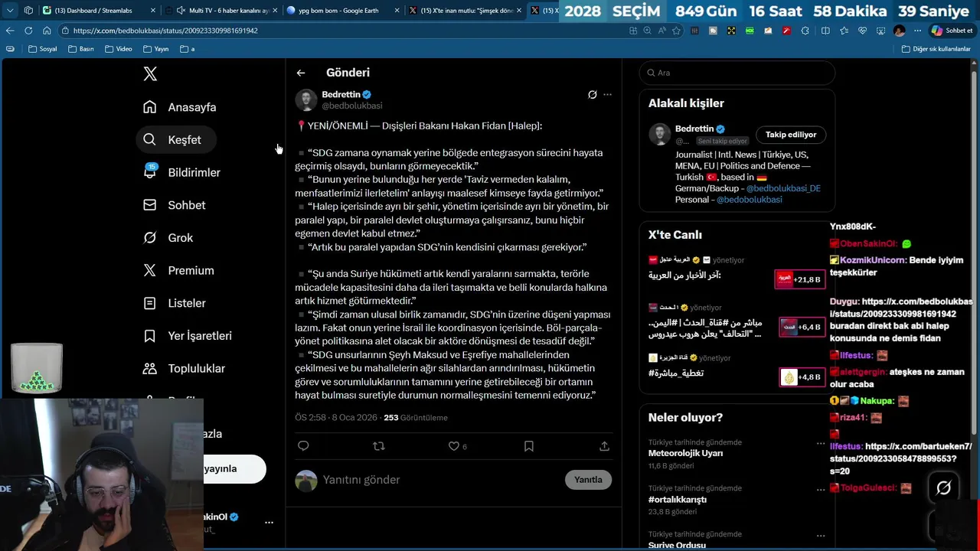Open browser settings and more menu

click(917, 31)
